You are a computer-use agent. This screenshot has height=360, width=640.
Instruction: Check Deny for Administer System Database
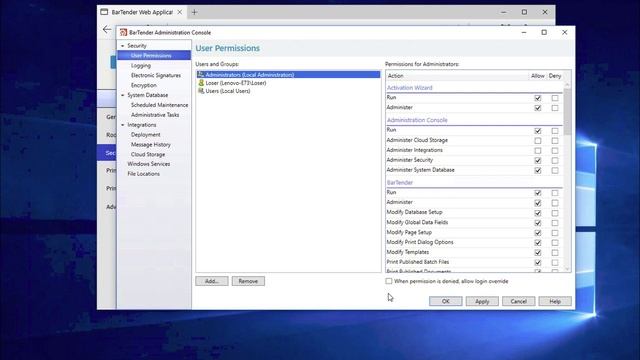click(x=555, y=171)
